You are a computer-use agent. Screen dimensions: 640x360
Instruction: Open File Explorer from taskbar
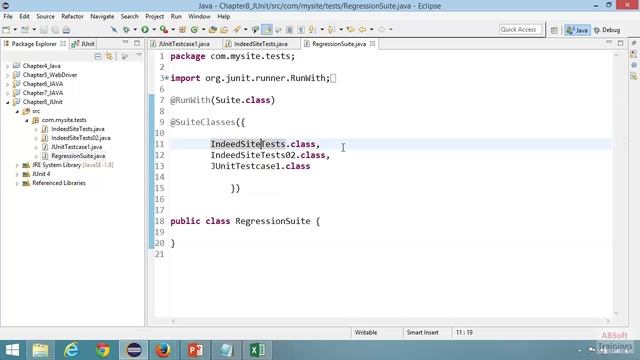[40, 350]
